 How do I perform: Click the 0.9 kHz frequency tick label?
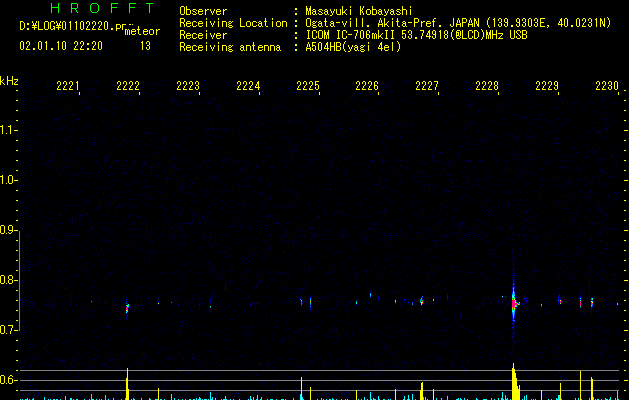[x=8, y=230]
